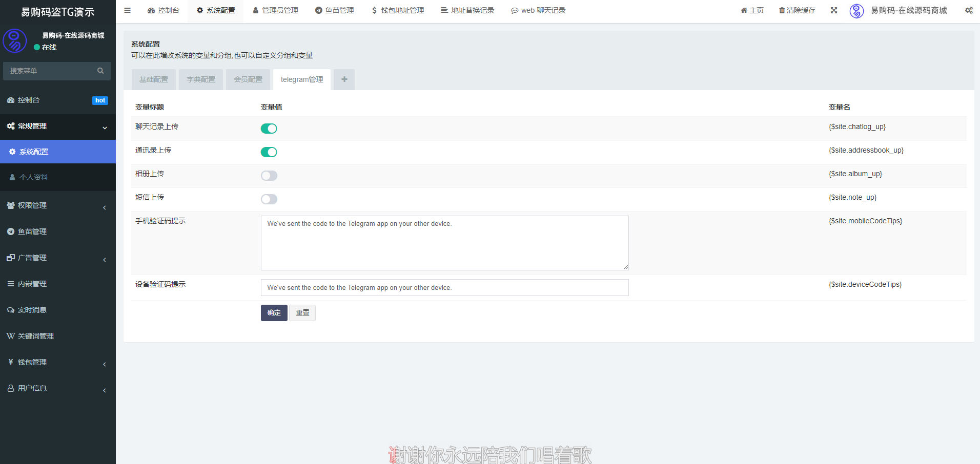980x464 pixels.
Task: Click the search magnifier icon in sidebar
Action: click(x=100, y=71)
